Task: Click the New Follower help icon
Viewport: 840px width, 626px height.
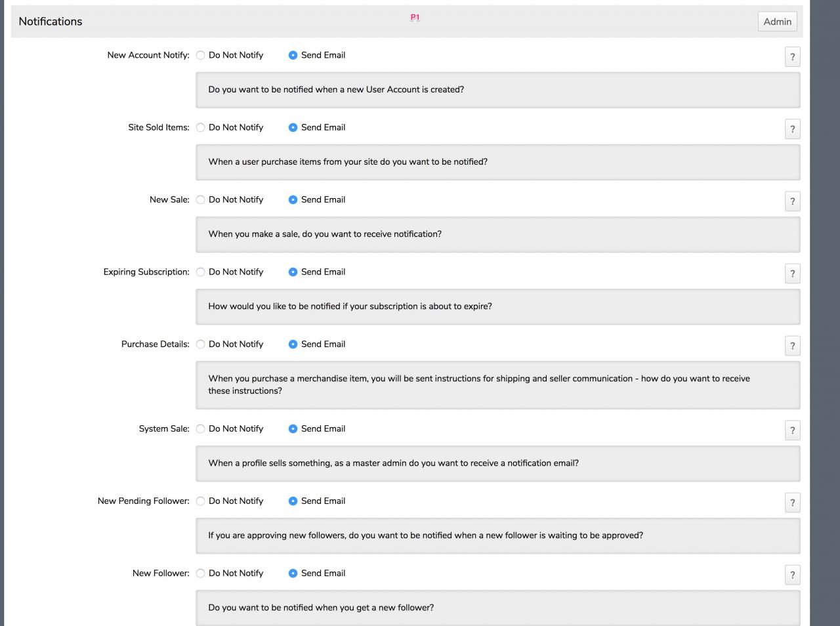Action: point(792,575)
